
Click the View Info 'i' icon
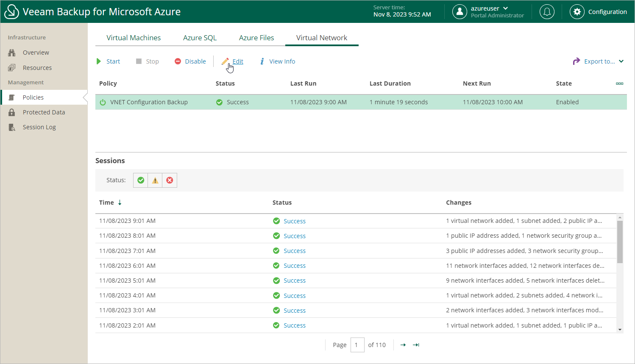tap(262, 61)
